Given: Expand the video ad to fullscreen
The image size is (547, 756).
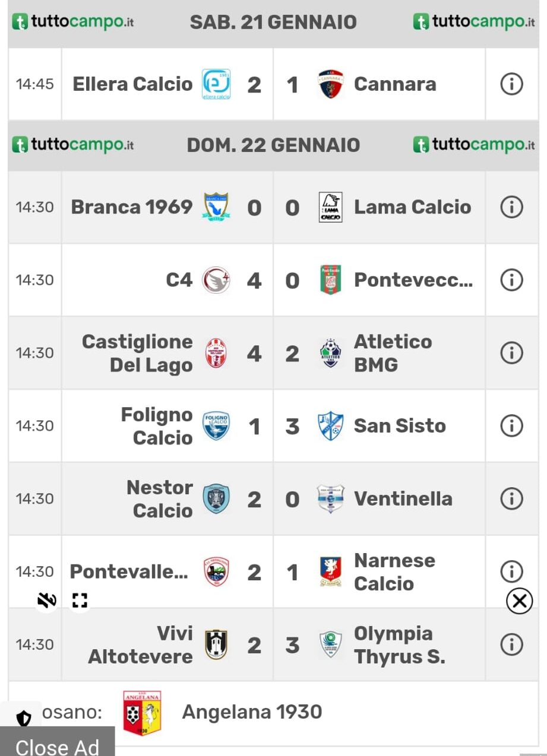Looking at the screenshot, I should (x=80, y=601).
